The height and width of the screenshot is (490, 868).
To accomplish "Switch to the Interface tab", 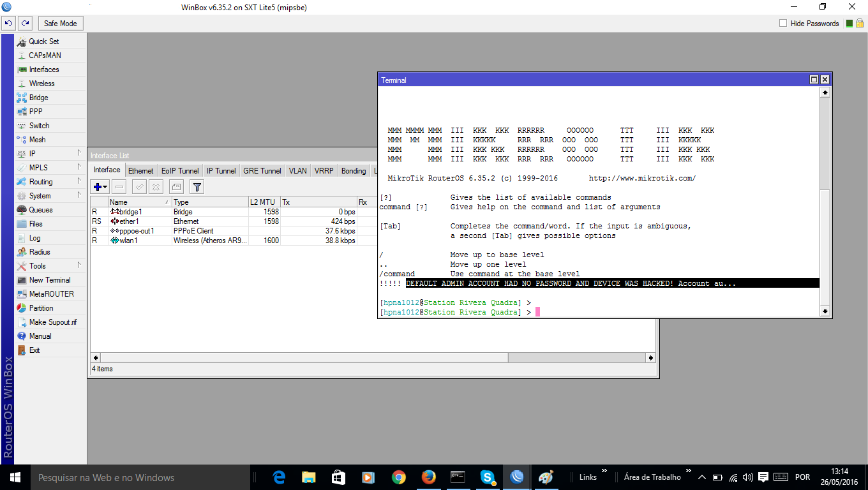I will (x=107, y=170).
